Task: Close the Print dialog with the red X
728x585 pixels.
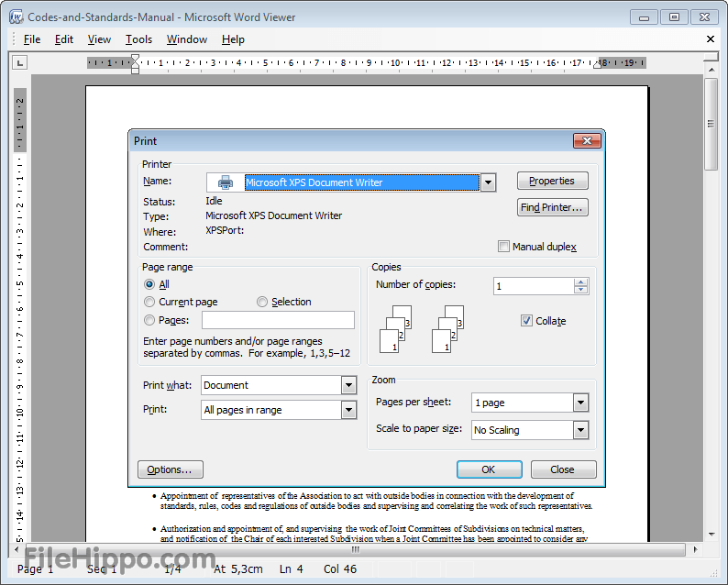Action: click(587, 140)
